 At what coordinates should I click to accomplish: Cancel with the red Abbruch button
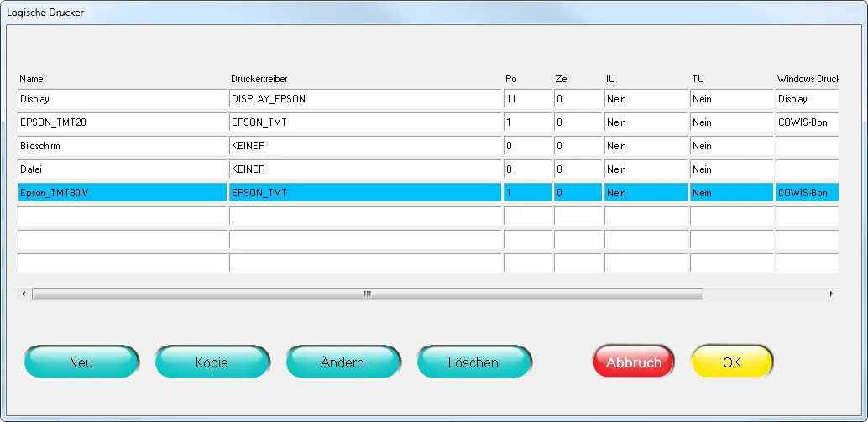pyautogui.click(x=634, y=362)
